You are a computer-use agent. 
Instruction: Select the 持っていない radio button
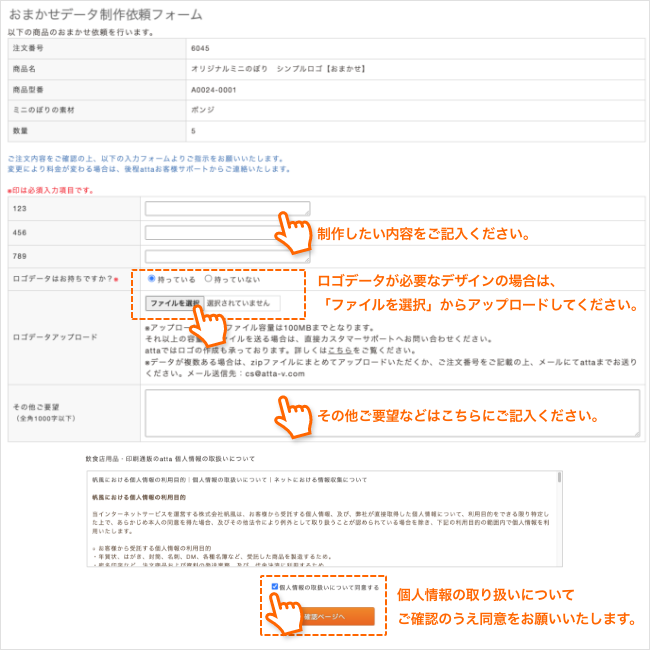tap(208, 279)
